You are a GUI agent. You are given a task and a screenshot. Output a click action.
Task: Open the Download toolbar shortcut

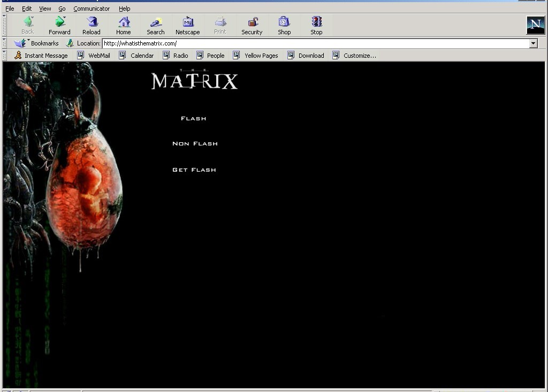tap(306, 56)
